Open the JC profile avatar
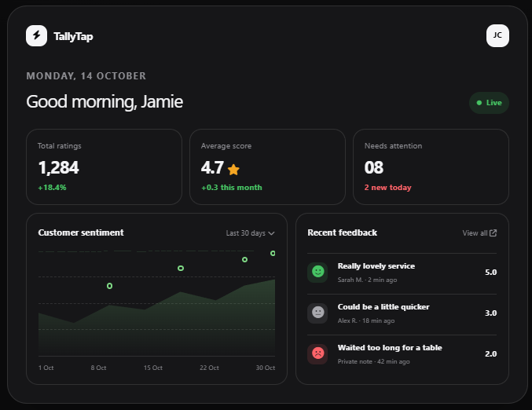 [497, 35]
